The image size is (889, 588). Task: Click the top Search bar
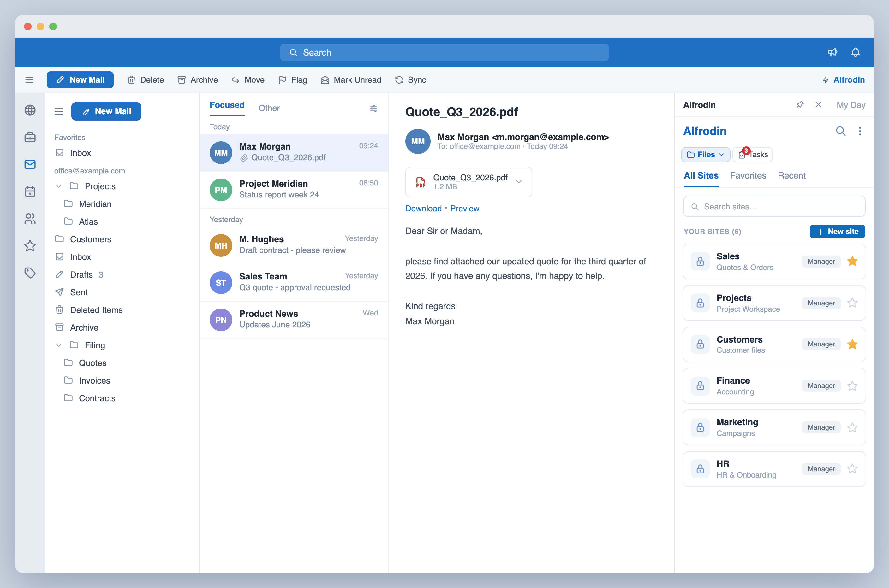click(x=444, y=52)
